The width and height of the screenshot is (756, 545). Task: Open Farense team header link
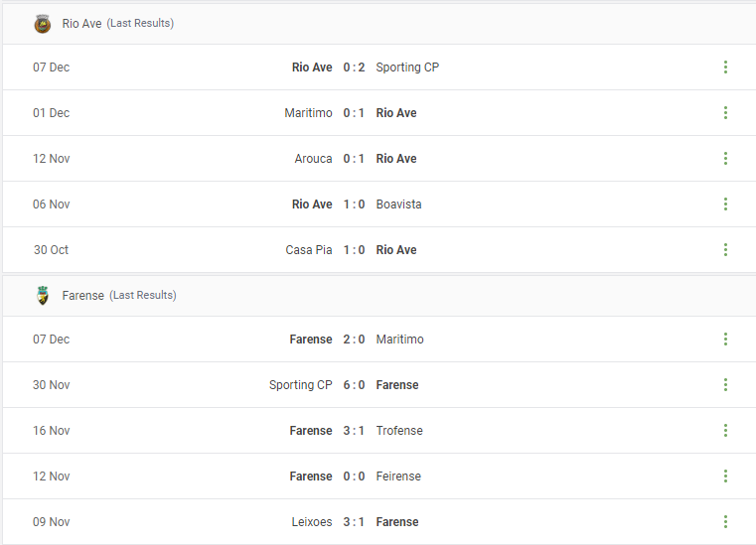tap(82, 296)
